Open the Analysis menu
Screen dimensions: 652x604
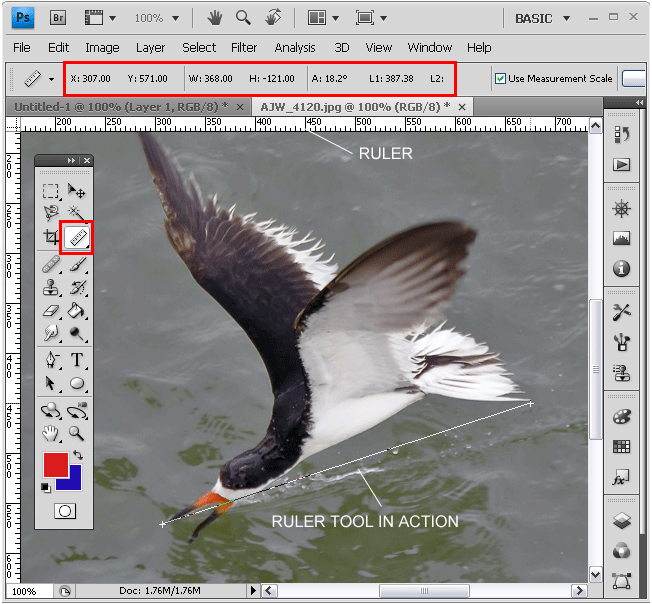[x=295, y=47]
